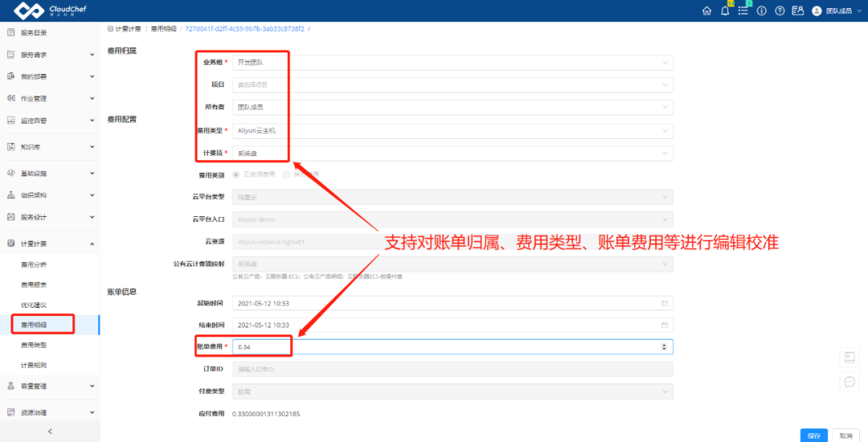The height and width of the screenshot is (442, 868).
Task: Open the 业务组 dropdown showing 开发团队
Action: [x=452, y=63]
